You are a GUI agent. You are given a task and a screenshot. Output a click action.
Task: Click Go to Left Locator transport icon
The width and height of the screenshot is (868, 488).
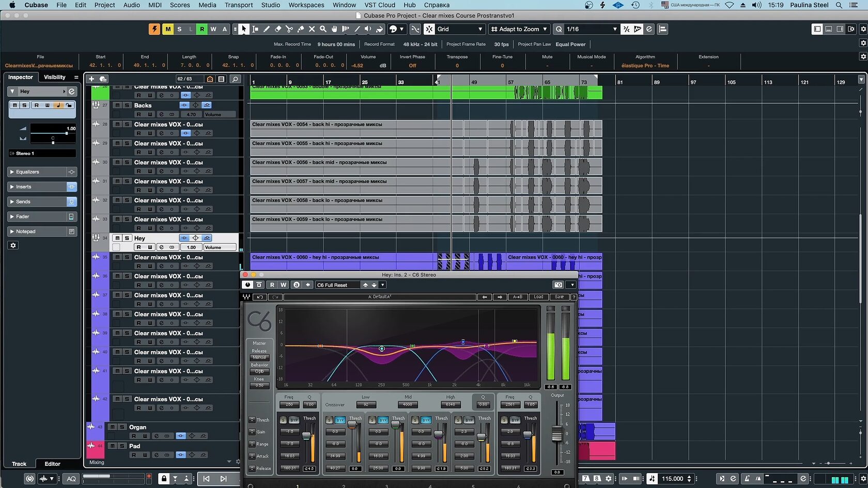pyautogui.click(x=206, y=479)
